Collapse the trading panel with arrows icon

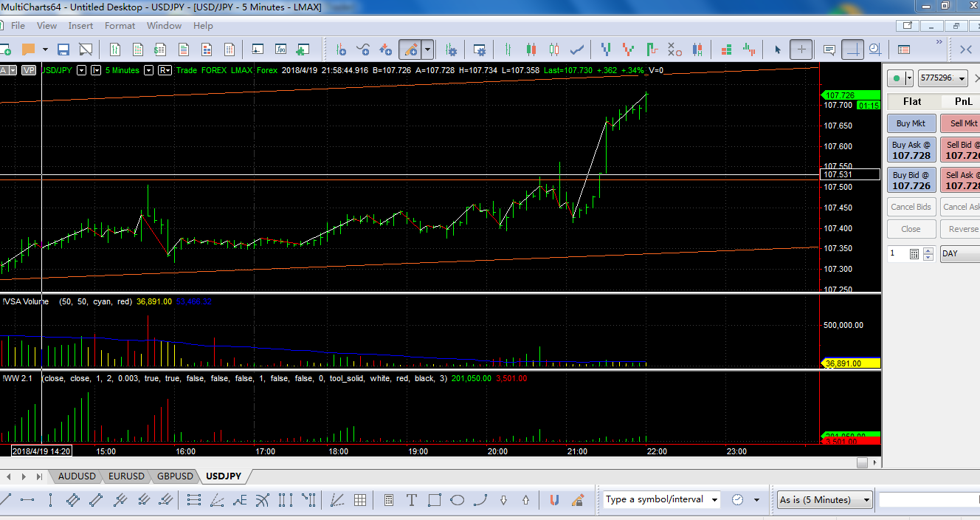click(965, 49)
